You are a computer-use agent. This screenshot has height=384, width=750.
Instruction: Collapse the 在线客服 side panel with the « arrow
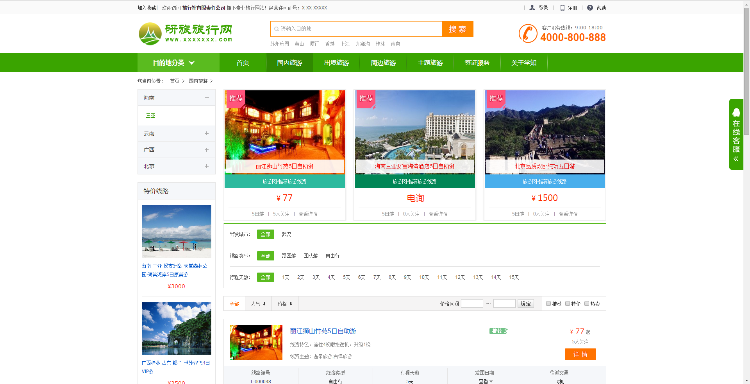pos(736,159)
